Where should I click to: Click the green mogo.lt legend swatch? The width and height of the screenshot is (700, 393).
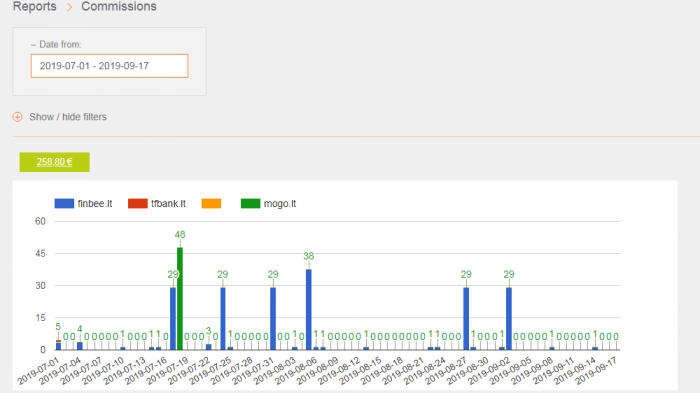point(250,204)
